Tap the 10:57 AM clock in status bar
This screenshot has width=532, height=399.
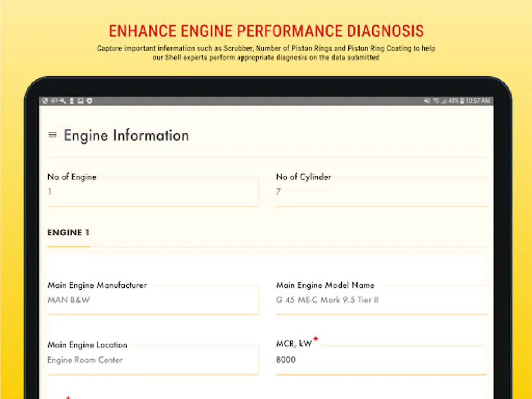[x=478, y=101]
